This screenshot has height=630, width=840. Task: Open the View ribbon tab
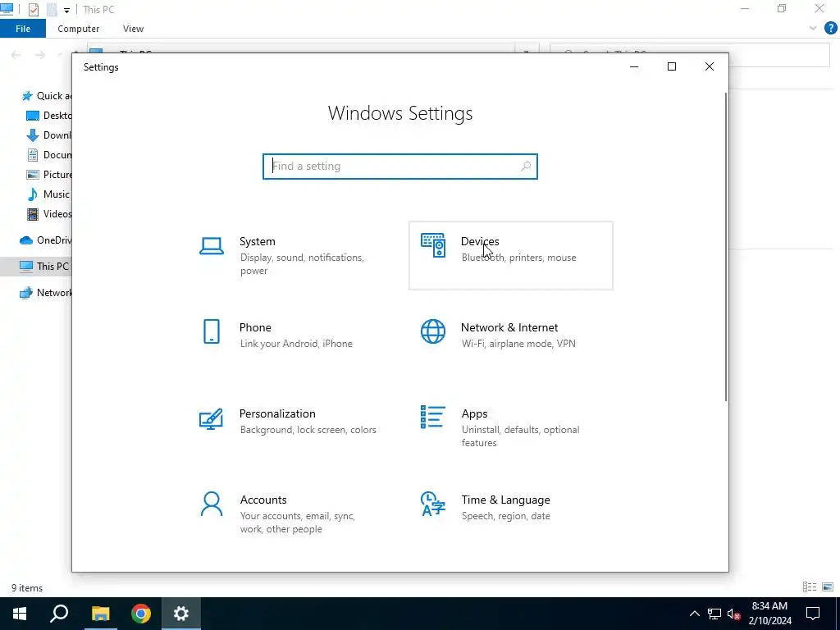click(133, 29)
